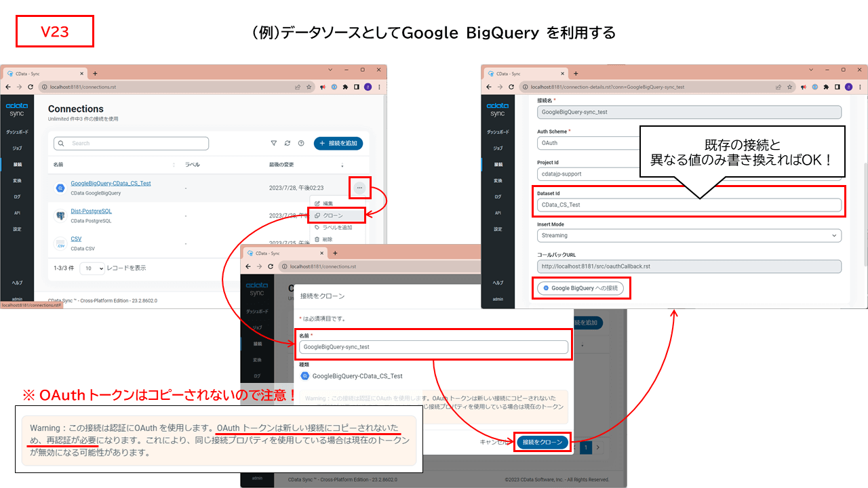Click the share icon in Connections window address bar
Screen dimensions: 868x488
pyautogui.click(x=297, y=87)
